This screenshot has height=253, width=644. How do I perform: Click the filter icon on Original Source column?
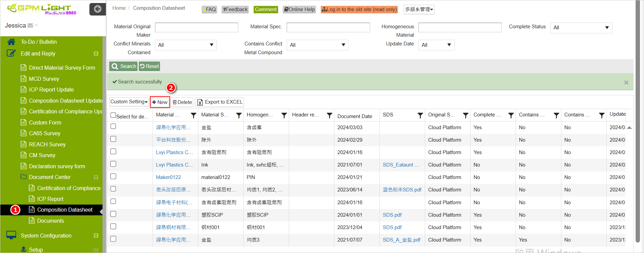click(466, 115)
